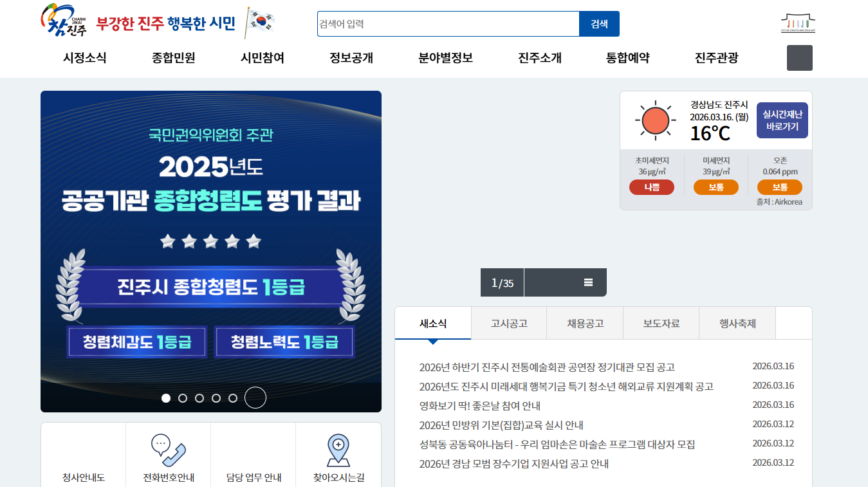
Task: Click the 참진주 city logo
Action: [63, 19]
